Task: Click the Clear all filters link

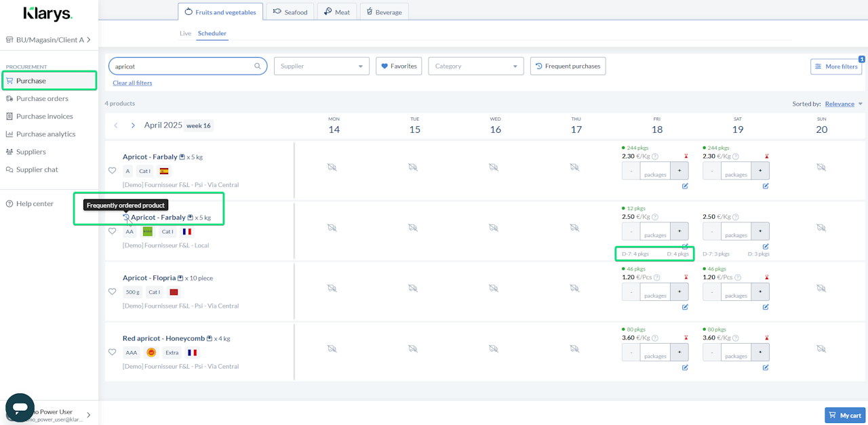Action: [132, 83]
